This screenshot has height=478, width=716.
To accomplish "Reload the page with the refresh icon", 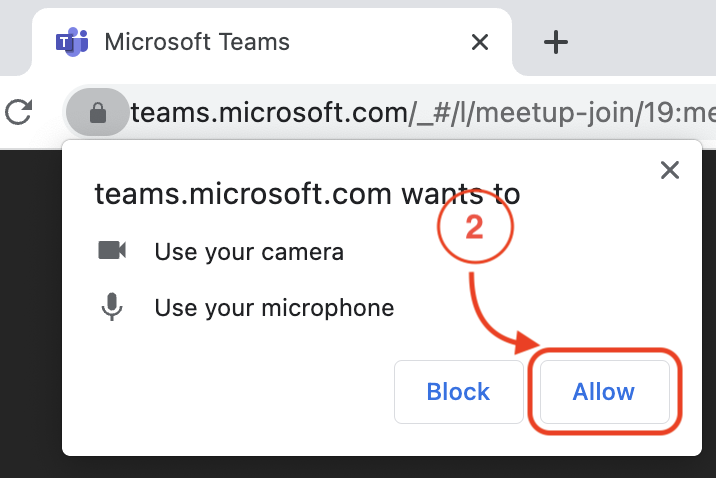I will [x=18, y=112].
